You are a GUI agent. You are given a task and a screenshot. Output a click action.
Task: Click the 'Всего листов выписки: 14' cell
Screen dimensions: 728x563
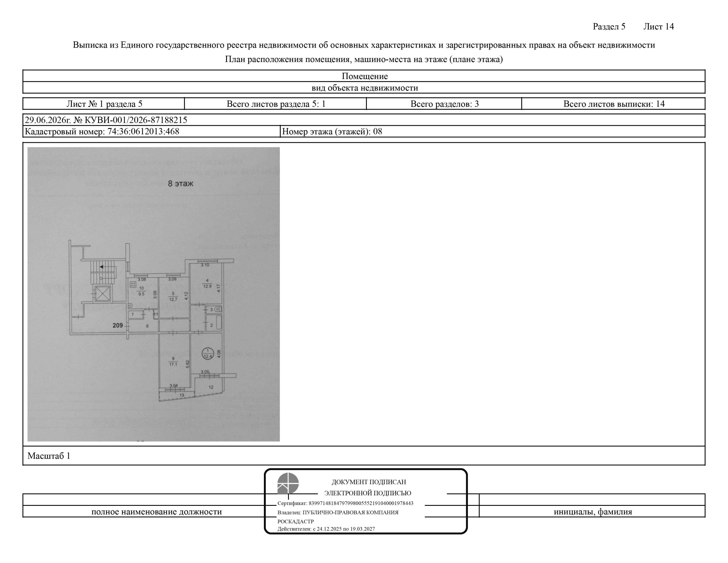coord(614,104)
